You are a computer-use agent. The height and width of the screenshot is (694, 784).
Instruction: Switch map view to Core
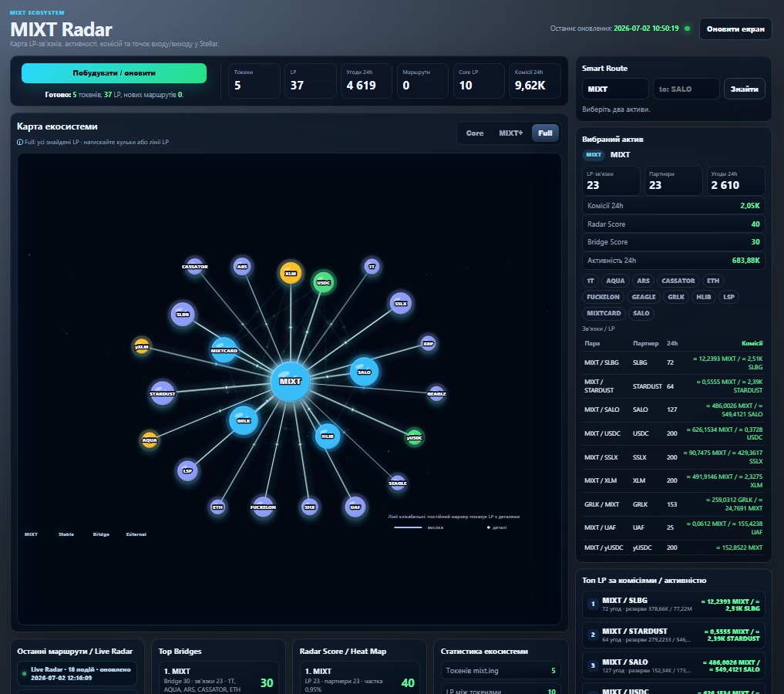coord(475,133)
